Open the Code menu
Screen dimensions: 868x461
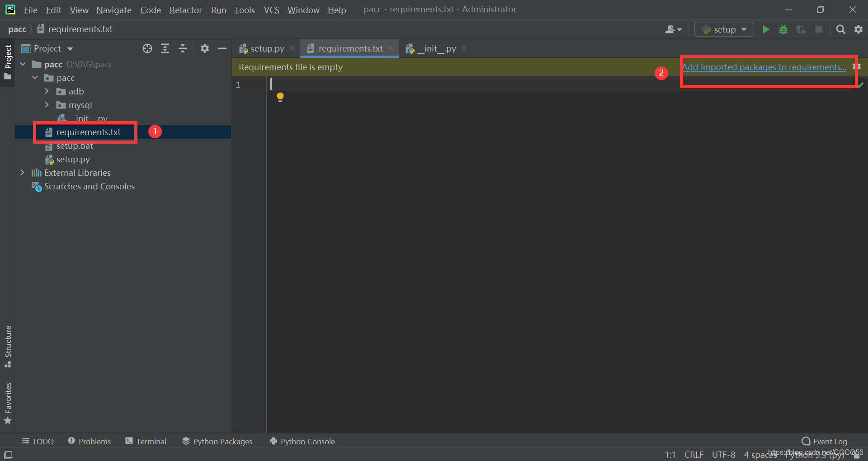[x=151, y=9]
